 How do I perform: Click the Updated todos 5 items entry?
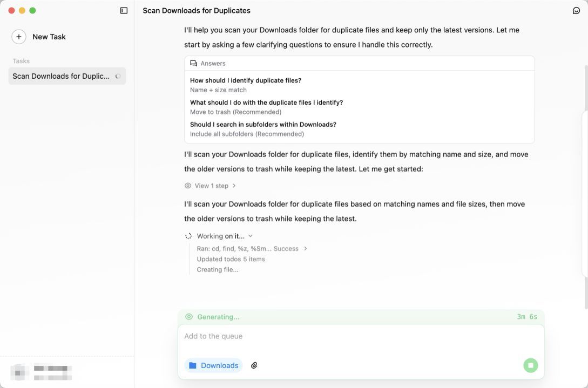pyautogui.click(x=231, y=259)
